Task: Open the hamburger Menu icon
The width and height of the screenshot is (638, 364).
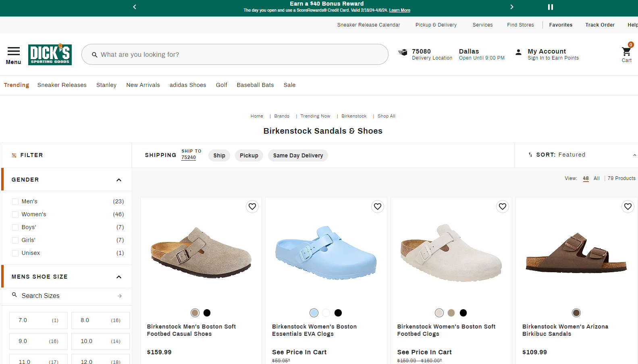Action: tap(13, 51)
